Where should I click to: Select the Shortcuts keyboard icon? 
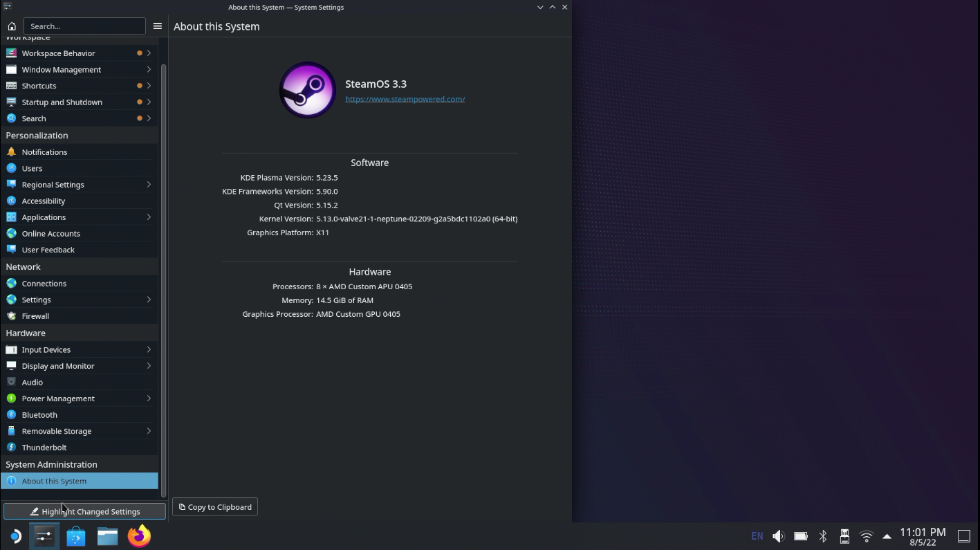tap(11, 86)
